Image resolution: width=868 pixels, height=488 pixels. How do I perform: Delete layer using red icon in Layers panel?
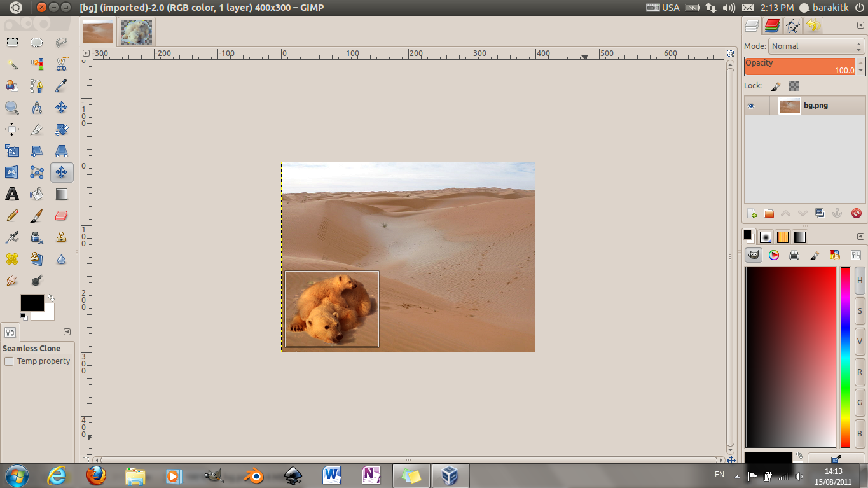pos(856,213)
